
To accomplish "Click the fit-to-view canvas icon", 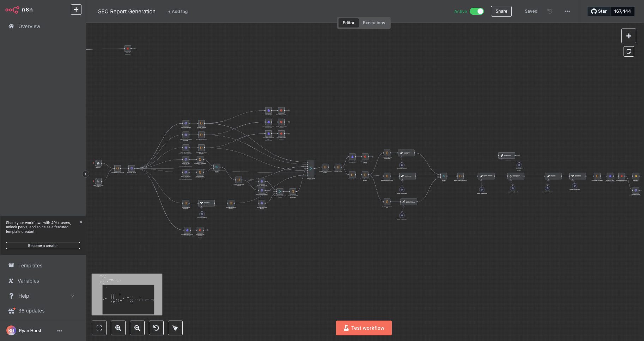I will 99,328.
